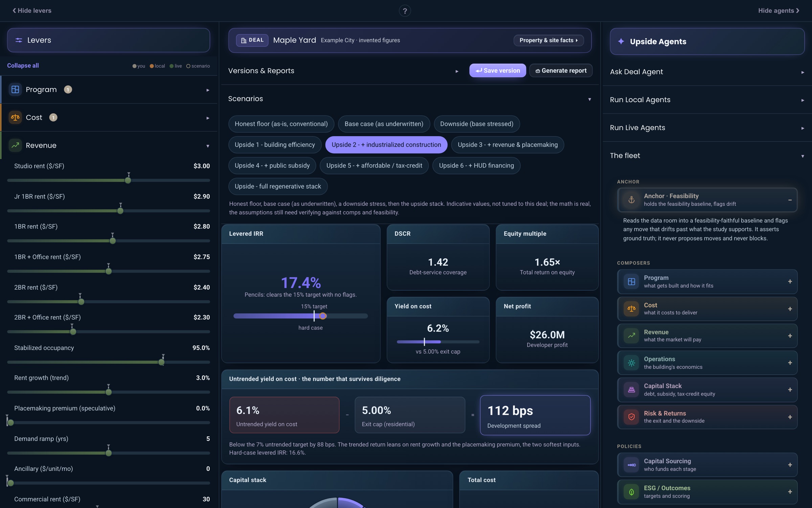Click the DEAL building badge
The width and height of the screenshot is (812, 508).
click(x=252, y=40)
